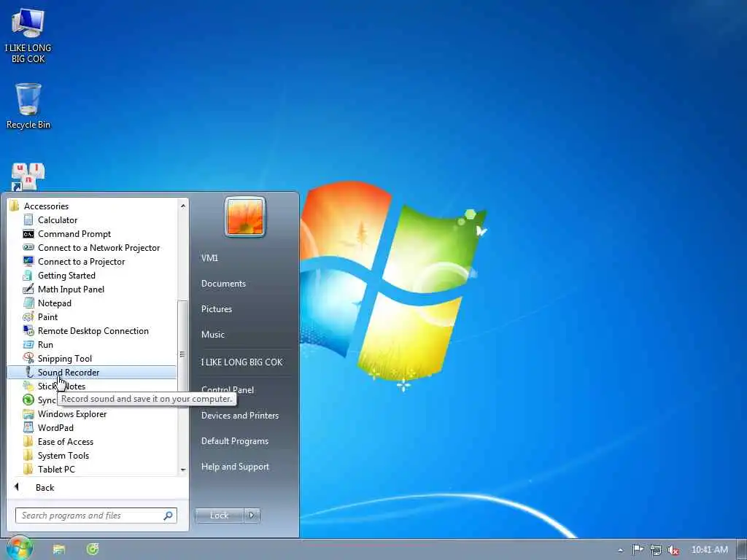The image size is (747, 560).
Task: Launch Windows Explorer icon
Action: pyautogui.click(x=28, y=413)
